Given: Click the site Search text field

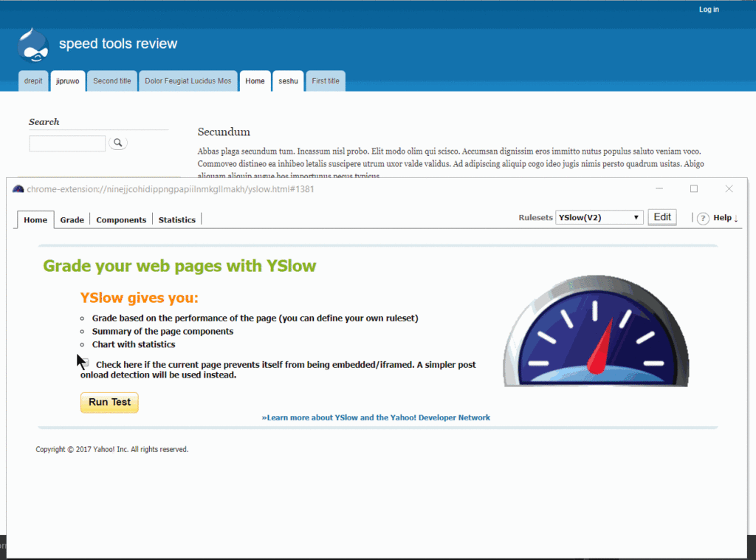Looking at the screenshot, I should click(x=67, y=143).
